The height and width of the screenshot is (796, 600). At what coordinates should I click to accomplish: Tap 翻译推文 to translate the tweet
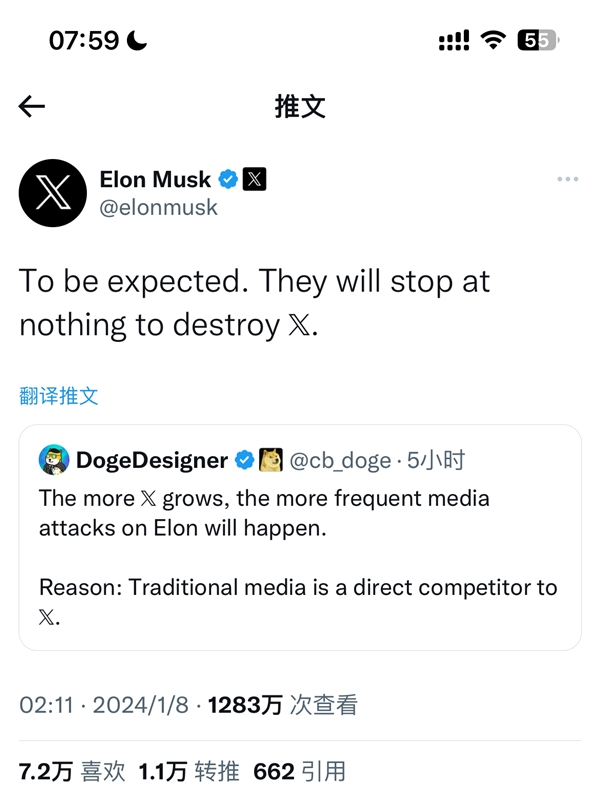59,395
